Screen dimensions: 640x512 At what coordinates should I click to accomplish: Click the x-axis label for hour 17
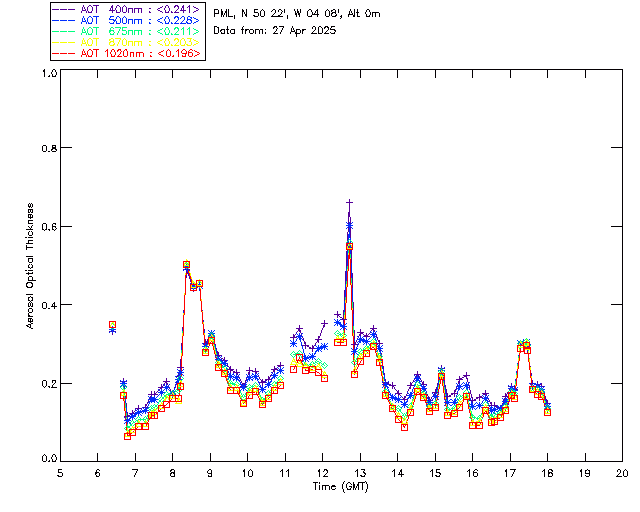(x=510, y=473)
